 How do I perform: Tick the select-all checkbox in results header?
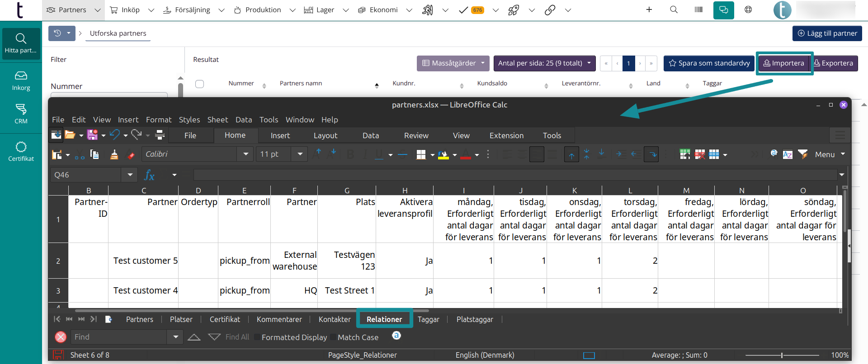(199, 84)
